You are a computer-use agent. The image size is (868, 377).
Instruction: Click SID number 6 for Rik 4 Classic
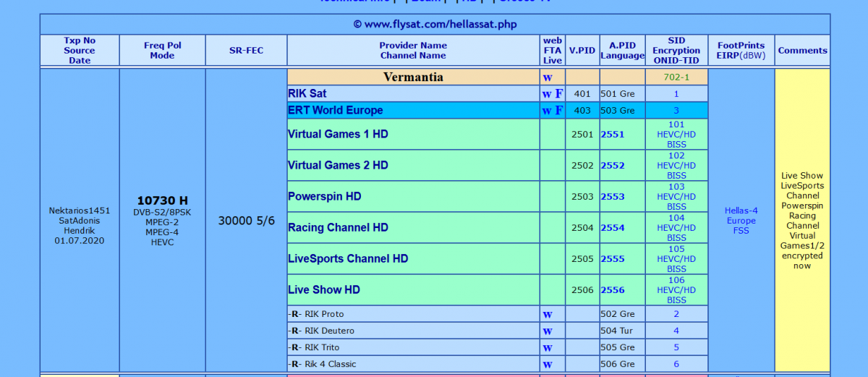click(676, 364)
